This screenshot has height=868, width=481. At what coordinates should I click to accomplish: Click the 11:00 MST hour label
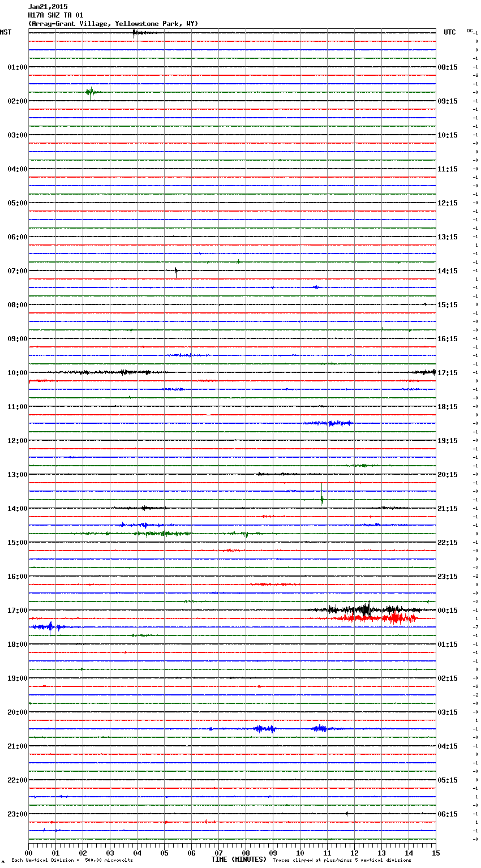pos(18,407)
